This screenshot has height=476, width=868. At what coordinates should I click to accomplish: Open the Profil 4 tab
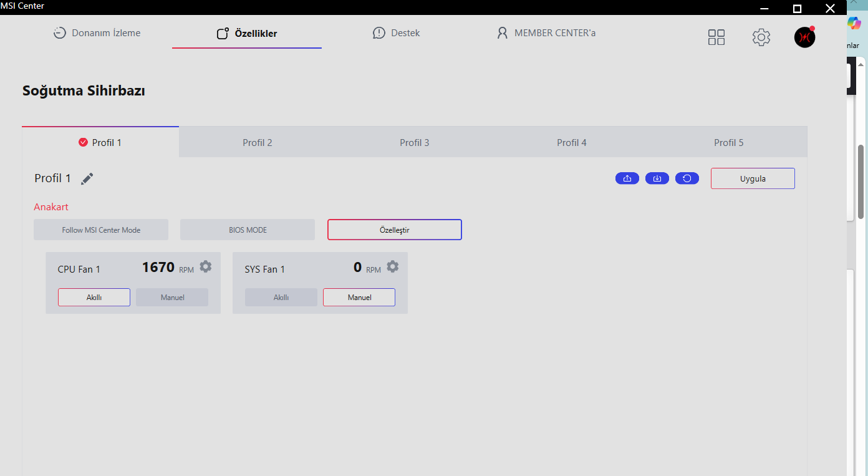[x=572, y=143]
